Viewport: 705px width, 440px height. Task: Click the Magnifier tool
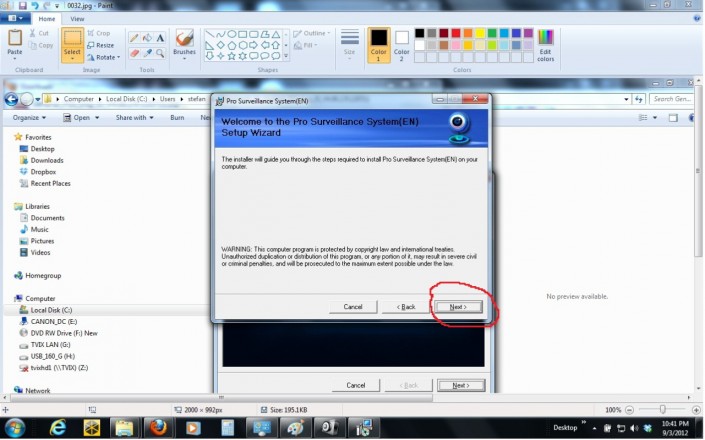click(159, 53)
